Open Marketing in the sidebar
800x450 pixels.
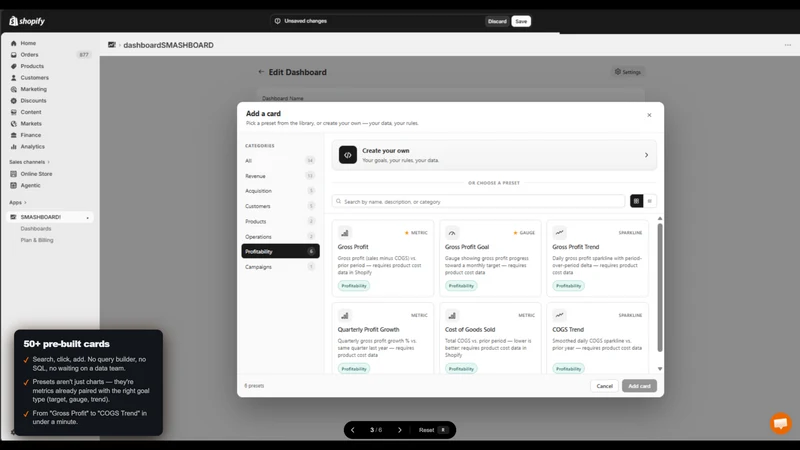coord(33,89)
